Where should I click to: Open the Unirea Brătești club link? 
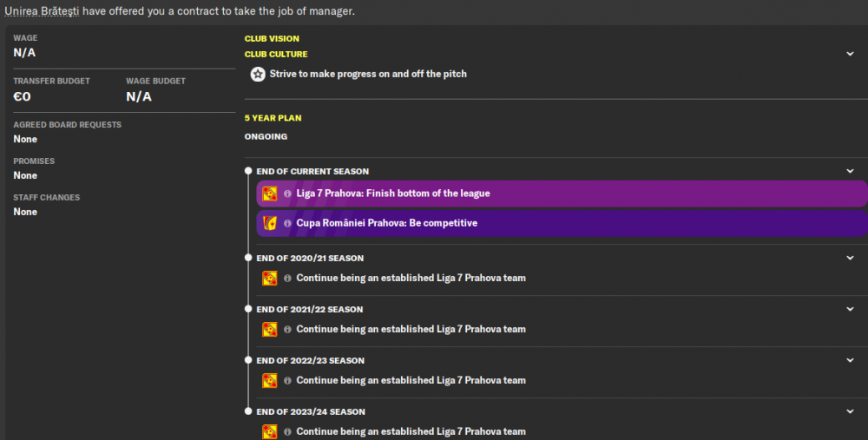42,11
